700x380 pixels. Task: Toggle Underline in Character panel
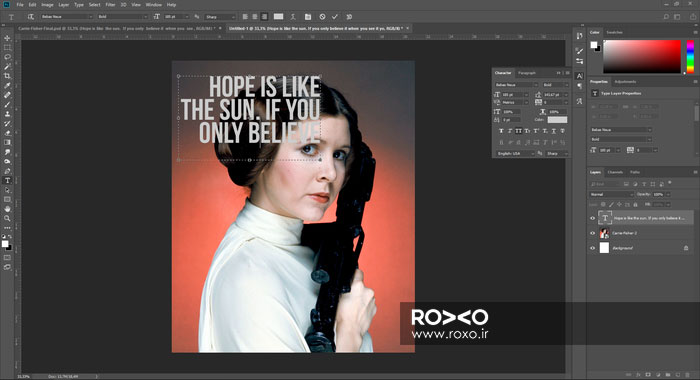[x=554, y=131]
